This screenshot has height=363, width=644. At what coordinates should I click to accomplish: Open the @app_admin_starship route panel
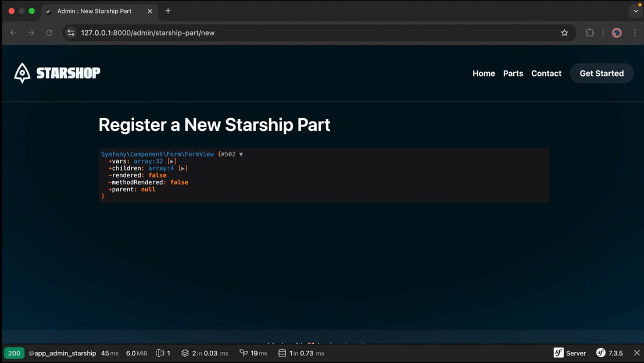[62, 353]
